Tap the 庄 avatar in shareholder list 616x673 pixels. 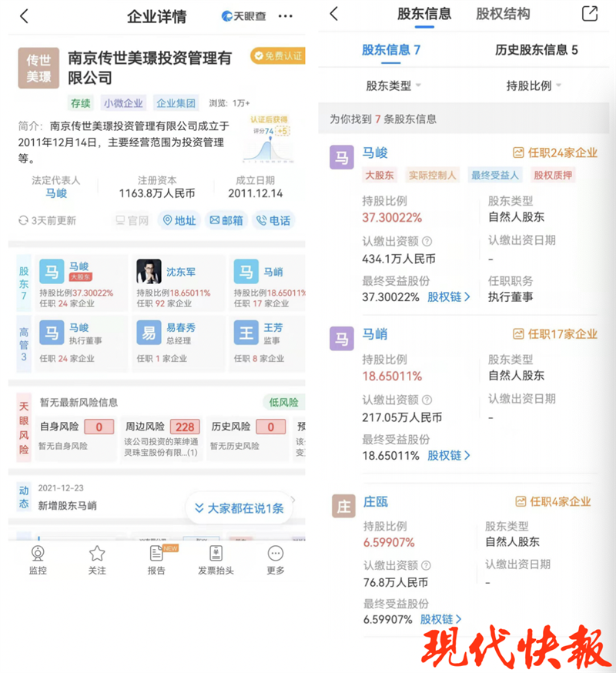343,506
